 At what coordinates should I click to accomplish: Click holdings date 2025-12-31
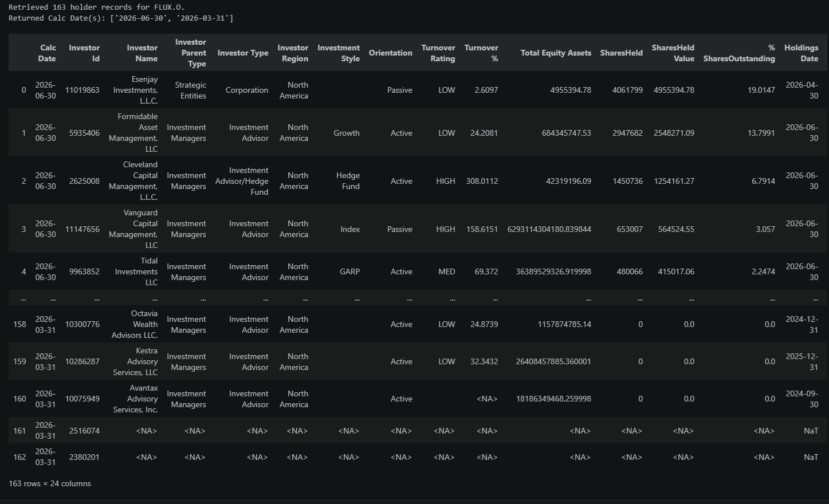point(802,361)
